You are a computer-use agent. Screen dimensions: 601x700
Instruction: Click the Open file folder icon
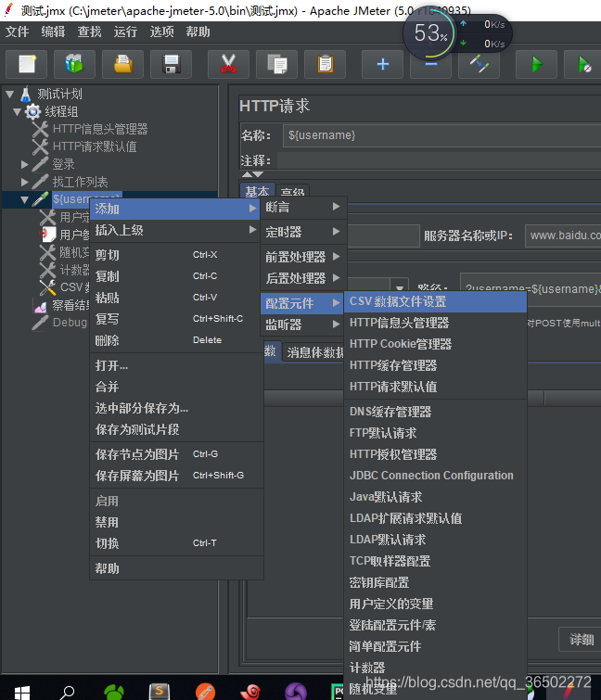[122, 64]
